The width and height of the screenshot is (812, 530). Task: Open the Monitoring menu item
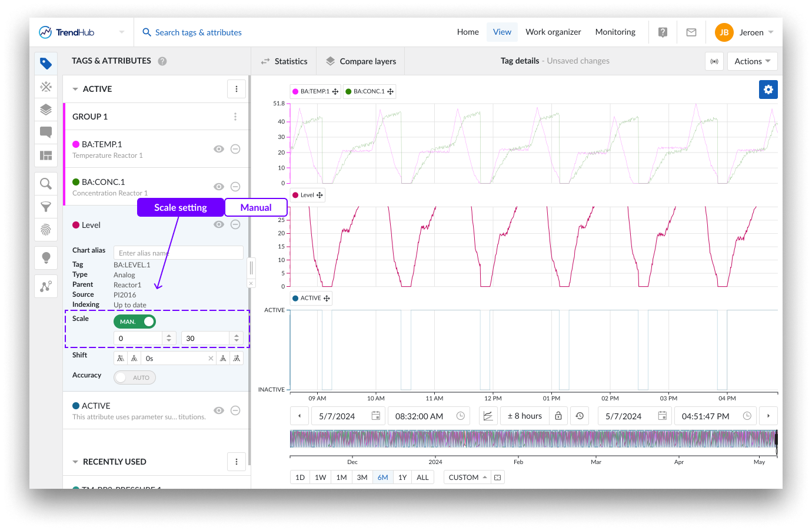615,32
